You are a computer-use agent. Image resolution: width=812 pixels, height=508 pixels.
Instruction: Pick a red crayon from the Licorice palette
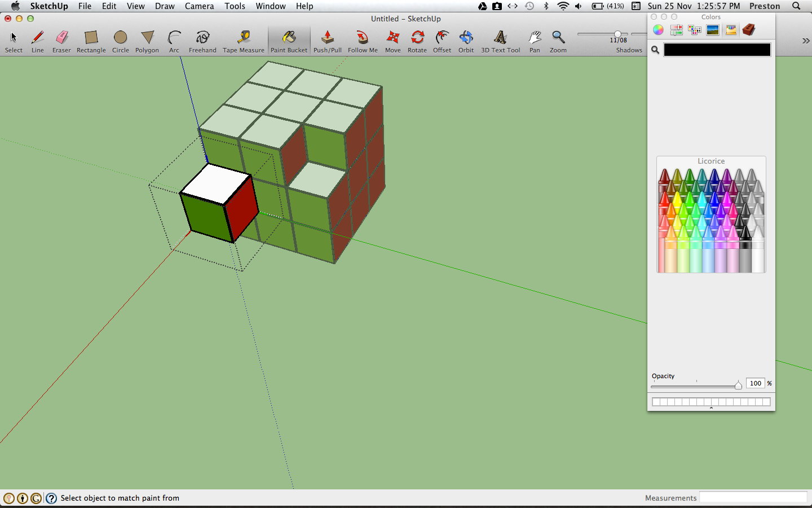(665, 200)
